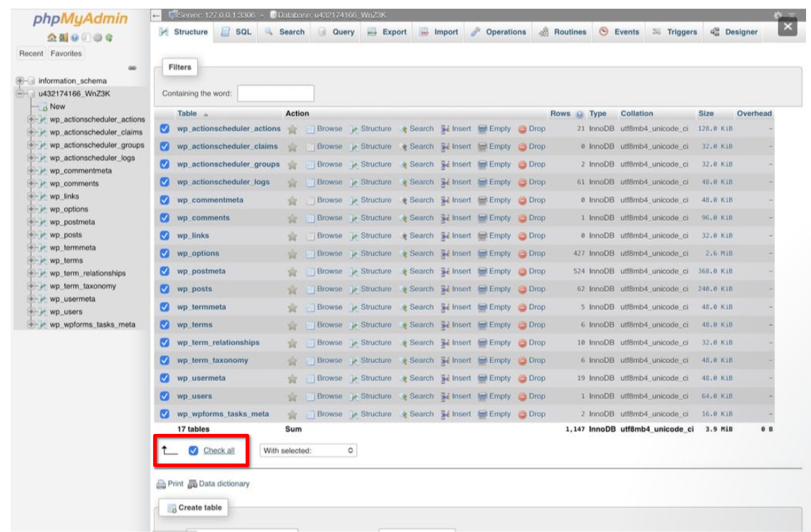811x532 pixels.
Task: Click the Recent tables button
Action: (31, 53)
